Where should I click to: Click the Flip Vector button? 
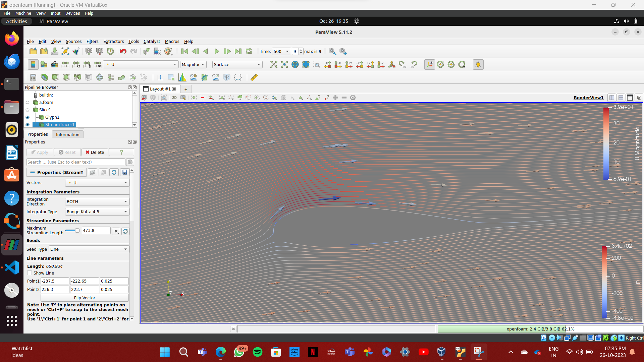84,298
